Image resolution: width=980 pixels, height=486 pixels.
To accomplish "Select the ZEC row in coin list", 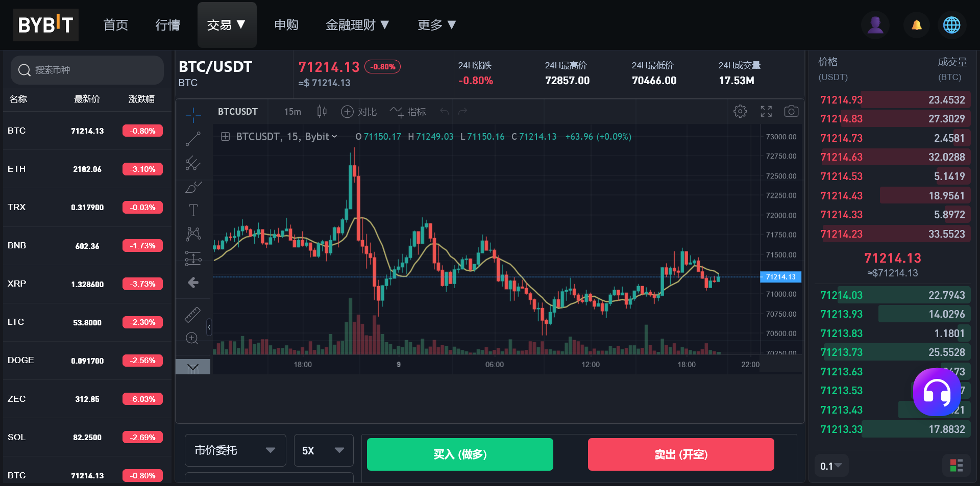I will 87,399.
